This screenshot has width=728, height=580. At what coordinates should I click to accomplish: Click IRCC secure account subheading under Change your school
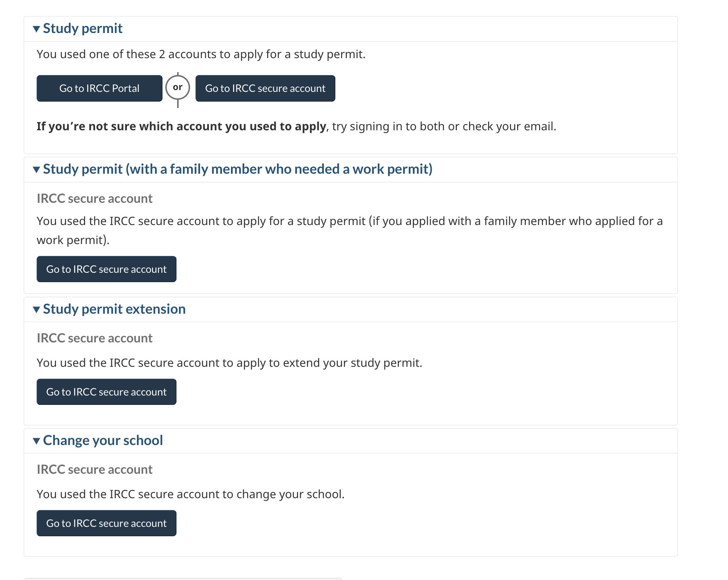[x=95, y=470]
